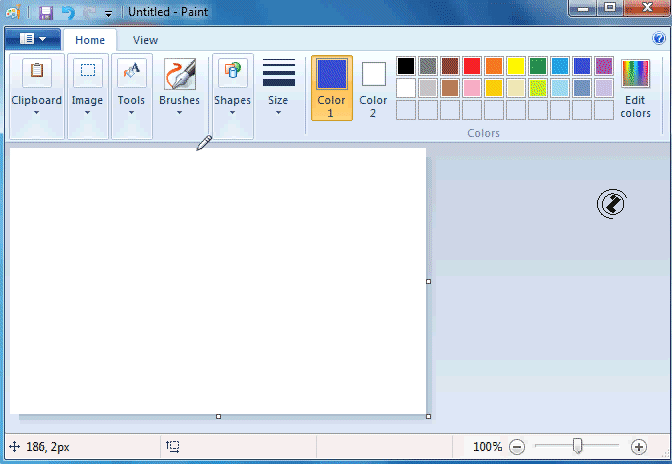Expand the Shapes gallery dropdown
This screenshot has width=672, height=464.
(x=232, y=112)
